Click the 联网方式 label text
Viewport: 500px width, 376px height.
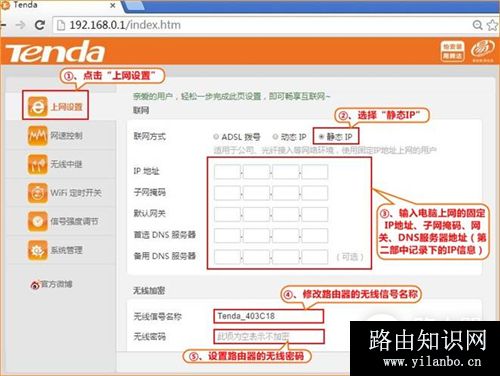tap(149, 136)
